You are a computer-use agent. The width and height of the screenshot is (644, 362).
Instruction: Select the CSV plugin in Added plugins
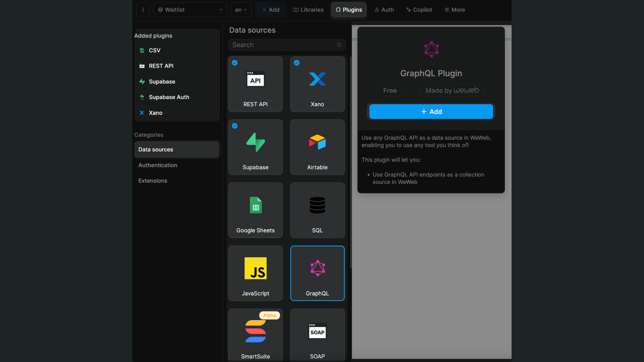click(154, 50)
